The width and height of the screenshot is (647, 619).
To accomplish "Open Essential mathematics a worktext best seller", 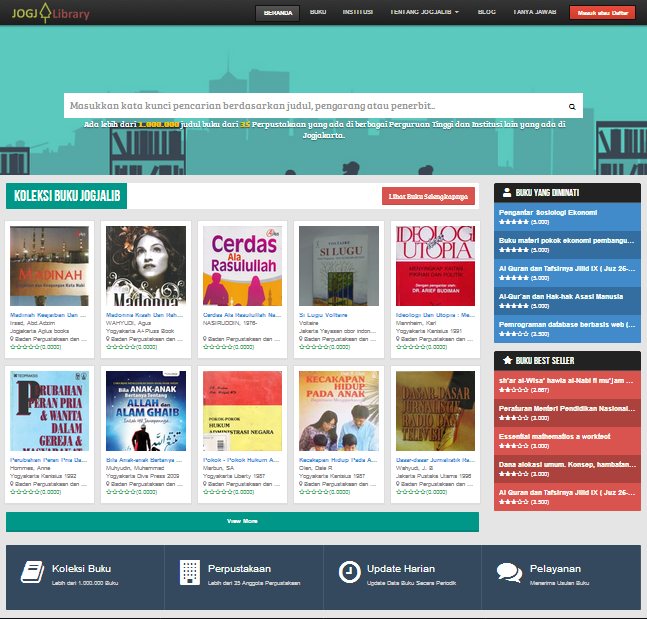I will point(553,437).
